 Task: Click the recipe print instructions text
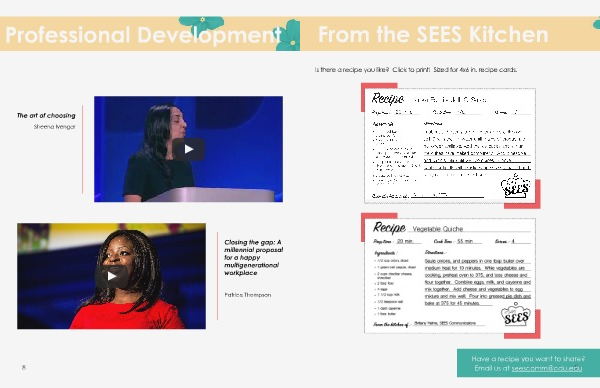click(x=416, y=70)
